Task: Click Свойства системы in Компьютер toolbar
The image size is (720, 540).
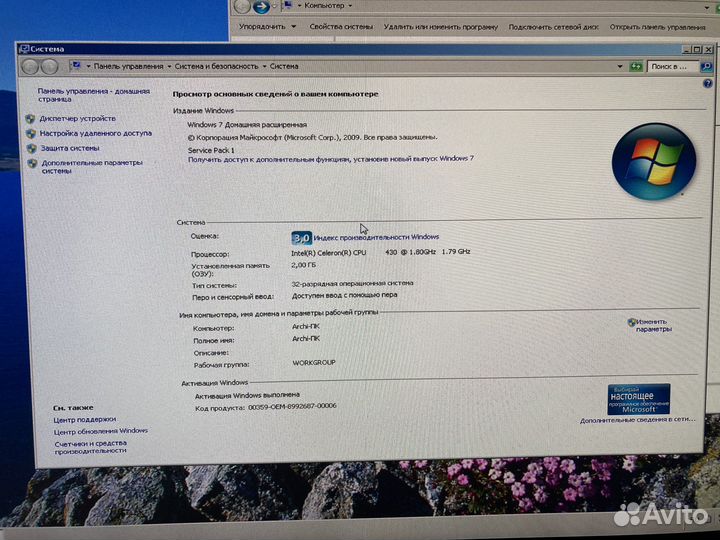Action: click(x=340, y=27)
